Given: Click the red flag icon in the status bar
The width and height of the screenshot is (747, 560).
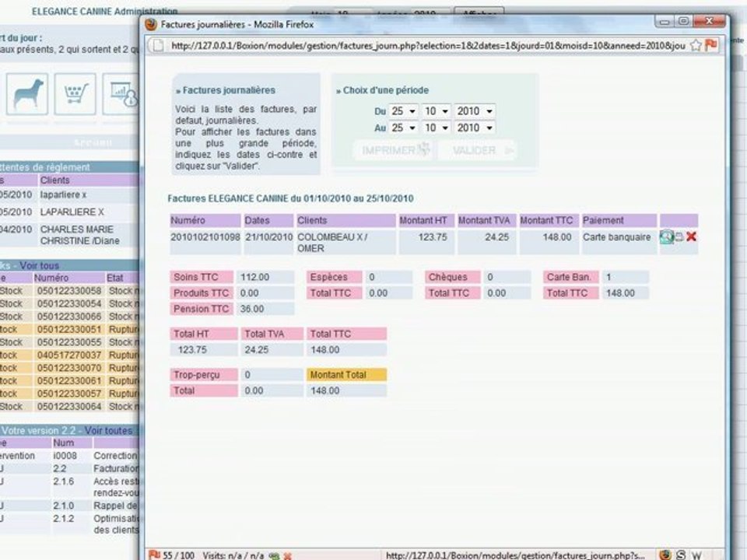Looking at the screenshot, I should (x=154, y=555).
